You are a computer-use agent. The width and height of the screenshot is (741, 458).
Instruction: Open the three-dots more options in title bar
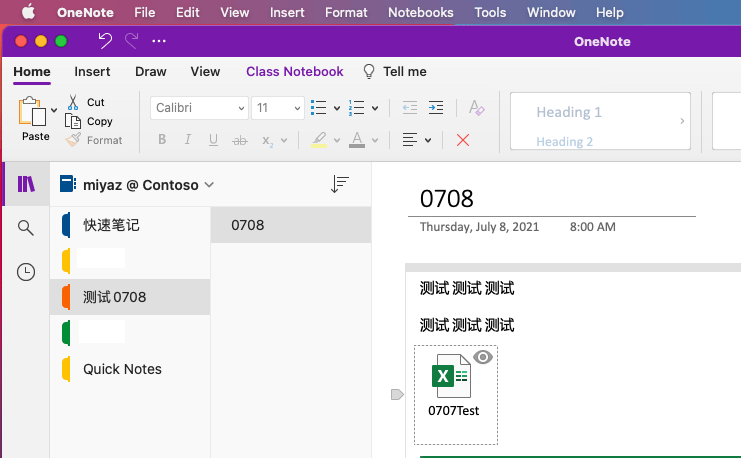click(159, 41)
